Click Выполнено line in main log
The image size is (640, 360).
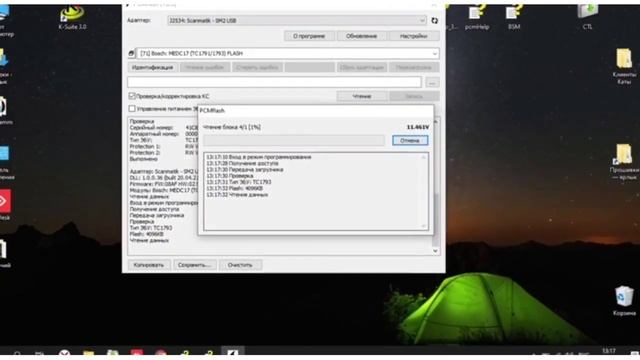pos(144,159)
